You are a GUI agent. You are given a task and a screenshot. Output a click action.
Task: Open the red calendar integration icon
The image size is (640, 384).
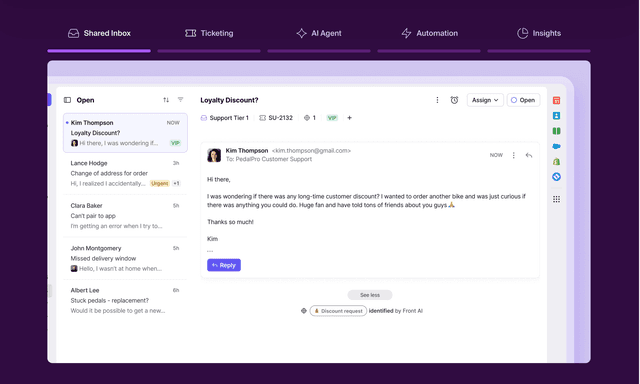coord(556,100)
